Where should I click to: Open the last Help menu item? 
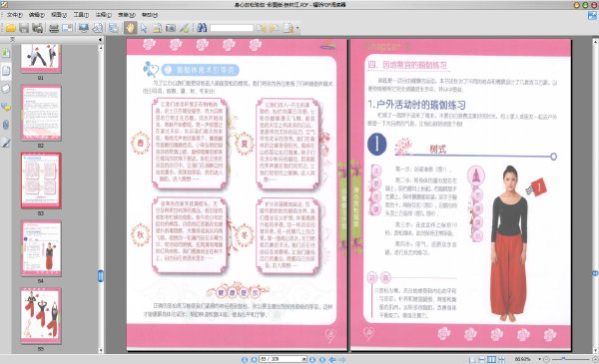150,15
